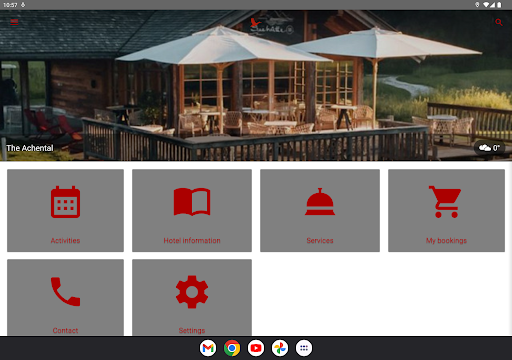Screen dimensions: 512x360
Task: Open the Services bell tile
Action: coord(320,210)
